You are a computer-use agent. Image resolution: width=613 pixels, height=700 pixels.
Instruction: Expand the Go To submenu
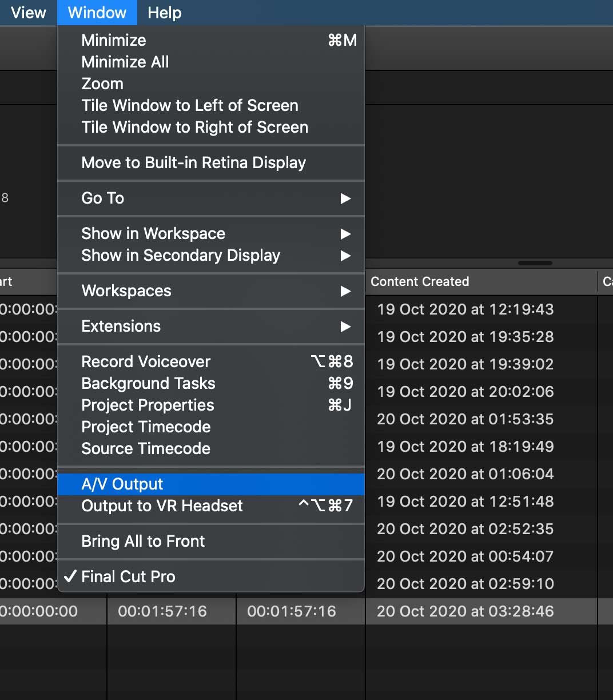point(211,198)
